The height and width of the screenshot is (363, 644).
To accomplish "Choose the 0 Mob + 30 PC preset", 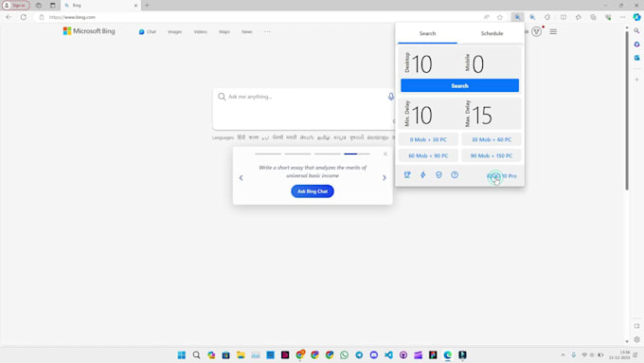I will 428,139.
